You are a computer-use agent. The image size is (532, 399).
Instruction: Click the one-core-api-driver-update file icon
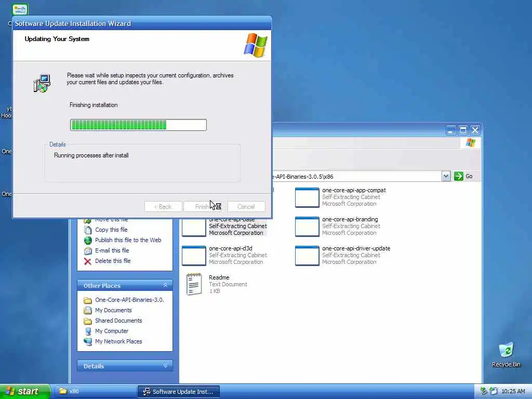307,256
